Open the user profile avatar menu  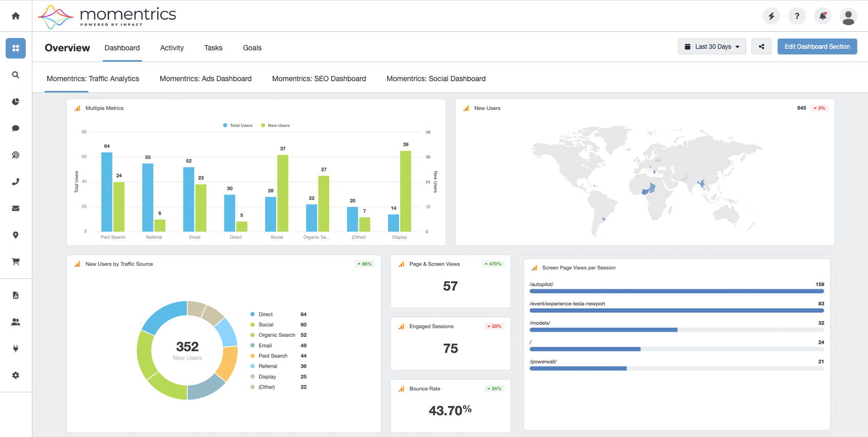click(848, 16)
